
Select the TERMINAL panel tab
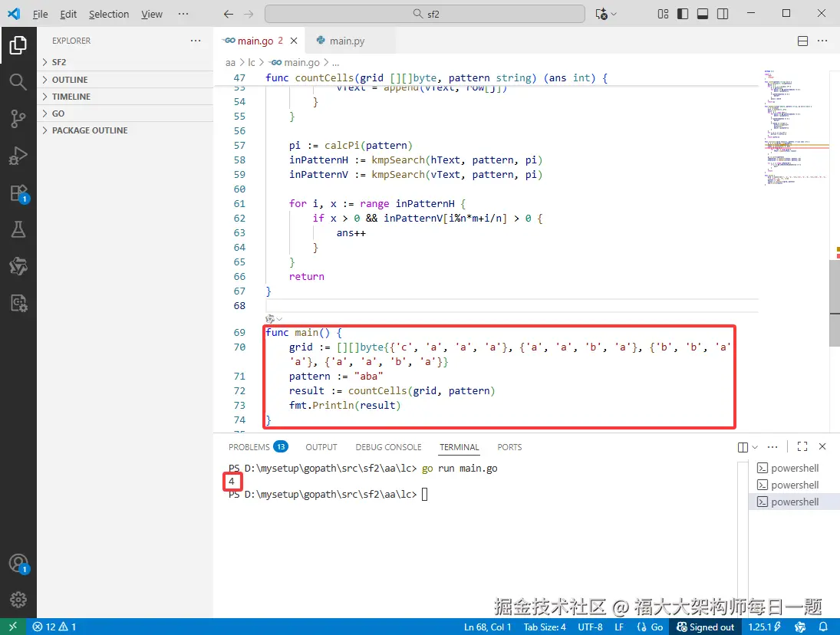(459, 447)
